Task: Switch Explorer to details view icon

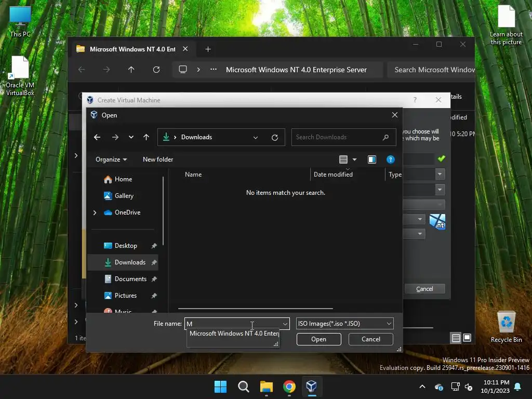Action: tap(456, 338)
